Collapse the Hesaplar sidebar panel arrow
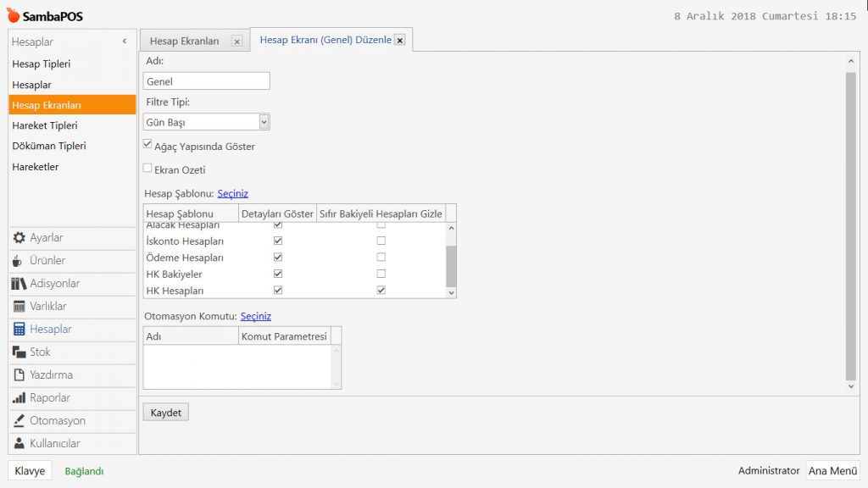Viewport: 868px width, 488px height. click(x=125, y=42)
